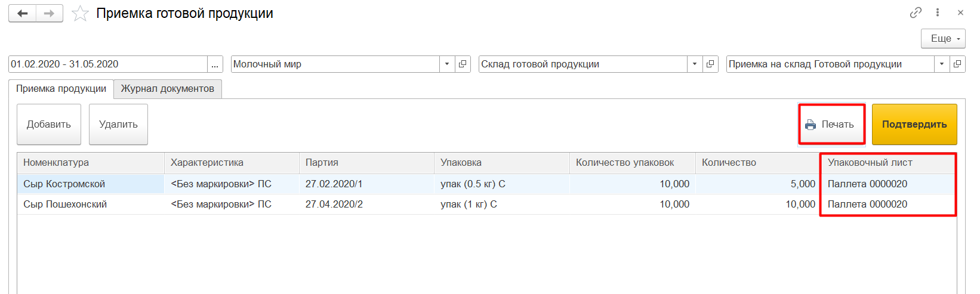Open the Приемка на склад operation record
Viewport: 980px width, 294px height.
click(x=957, y=64)
